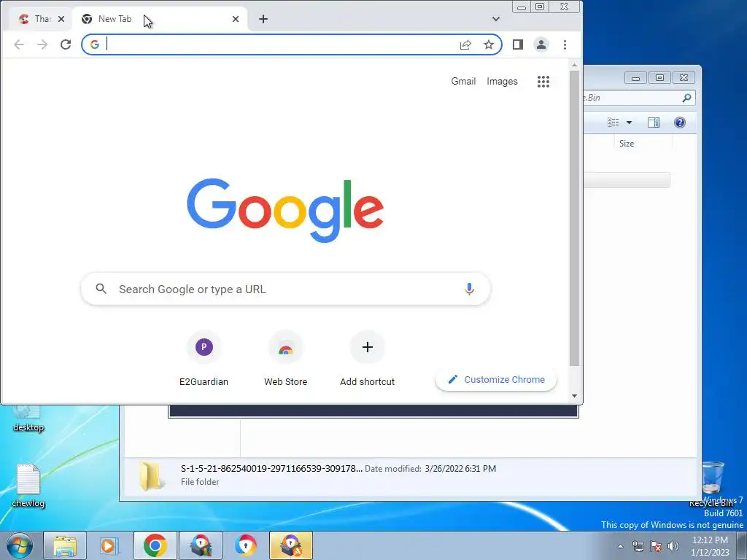747x560 pixels.
Task: Click the share page icon in address bar
Action: click(465, 44)
